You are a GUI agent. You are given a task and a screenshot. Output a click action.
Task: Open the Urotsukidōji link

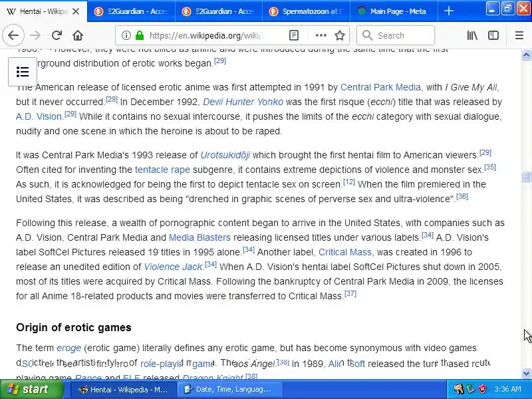(225, 155)
